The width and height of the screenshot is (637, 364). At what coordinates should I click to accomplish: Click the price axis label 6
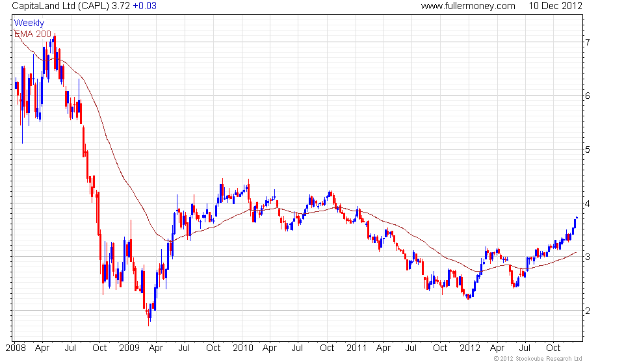pos(588,96)
